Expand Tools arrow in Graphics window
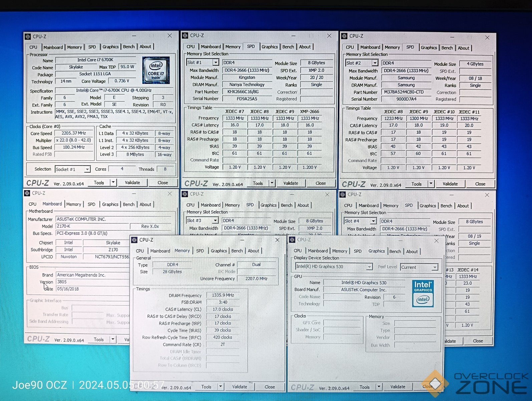 click(379, 387)
